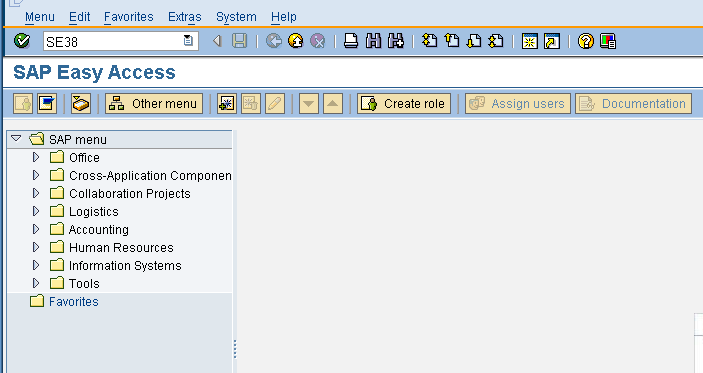The width and height of the screenshot is (703, 373).
Task: Click the Print icon
Action: 351,41
